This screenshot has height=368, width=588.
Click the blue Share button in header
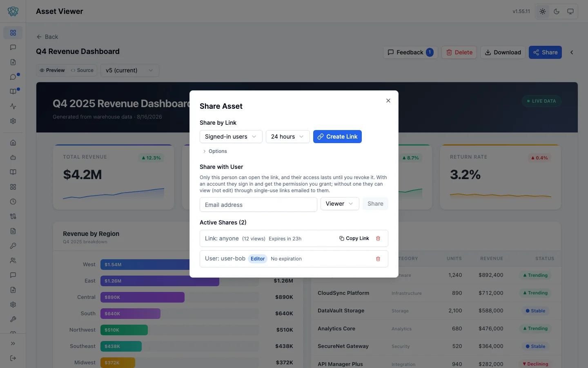point(545,52)
